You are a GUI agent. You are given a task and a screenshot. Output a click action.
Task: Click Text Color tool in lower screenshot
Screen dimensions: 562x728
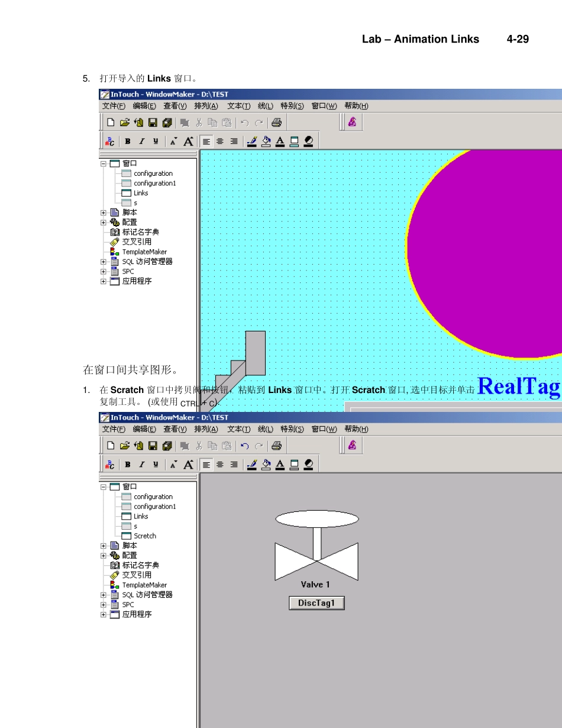[x=280, y=464]
